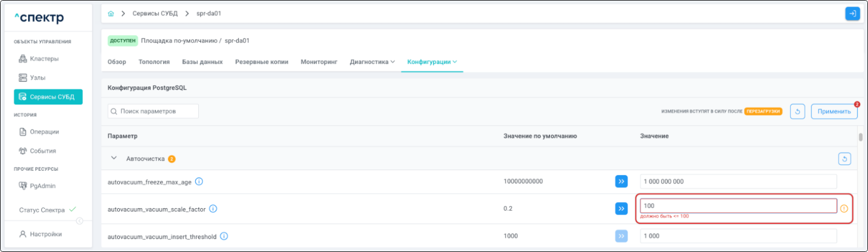Viewport: 868px width, 252px height.
Task: Click info icon next to autovacuum_freeze_max_age
Action: click(199, 182)
